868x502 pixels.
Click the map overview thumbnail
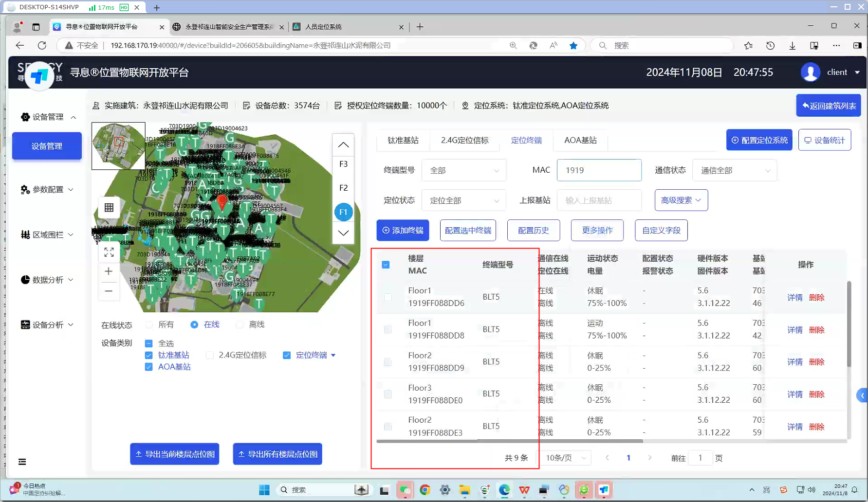[x=118, y=146]
